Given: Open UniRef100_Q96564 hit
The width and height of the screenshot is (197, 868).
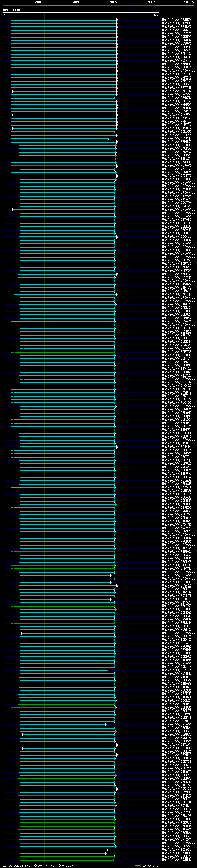Looking at the screenshot, I should [177, 94].
